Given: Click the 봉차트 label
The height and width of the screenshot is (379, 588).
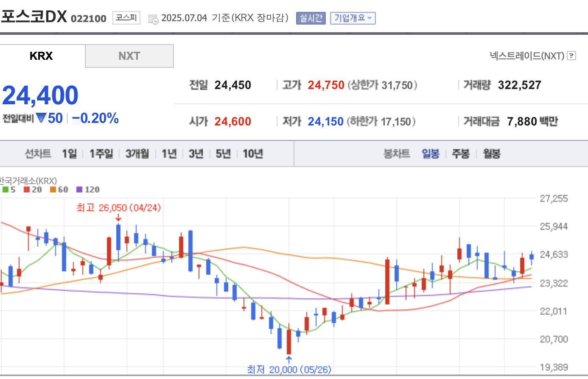Looking at the screenshot, I should [397, 153].
